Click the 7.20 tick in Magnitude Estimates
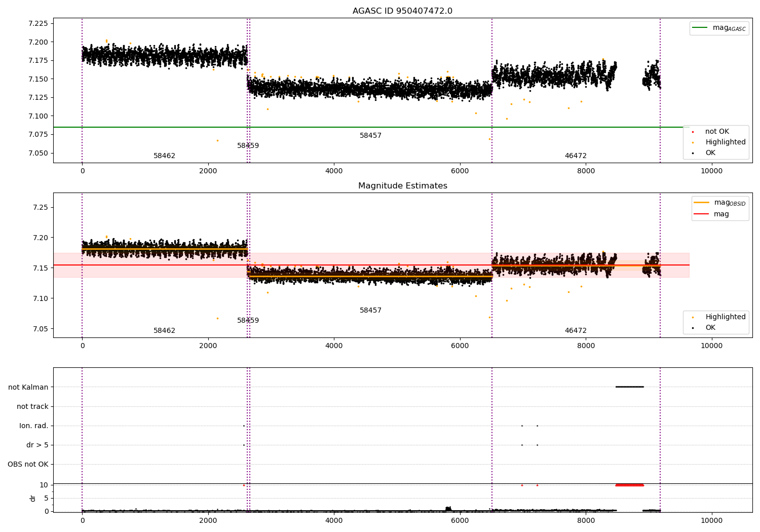Viewport: 760px width, 532px height. [40, 238]
